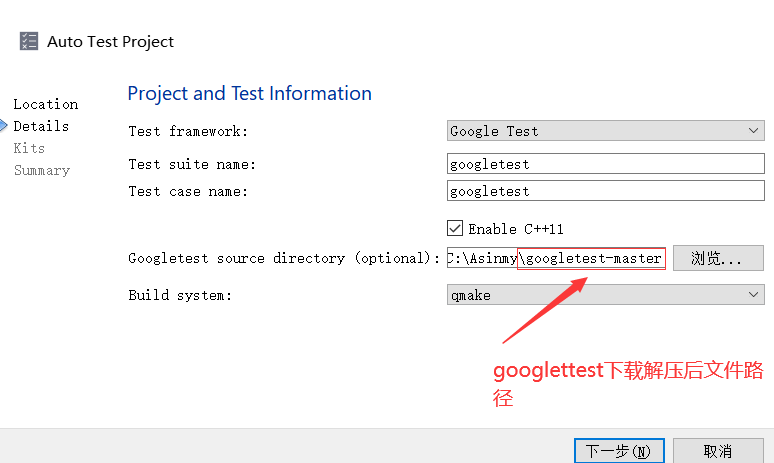Toggle the Enable C++11 checkbox
The width and height of the screenshot is (774, 463).
(455, 229)
